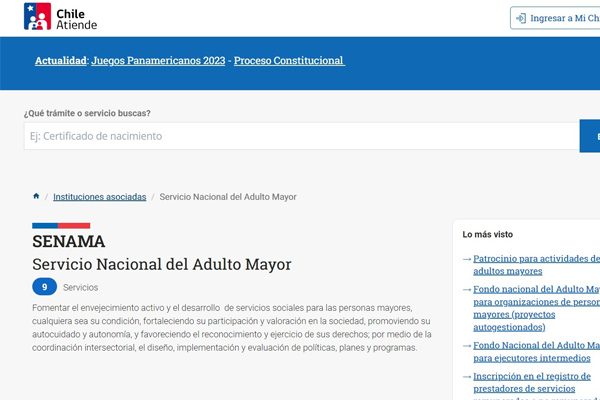This screenshot has width=600, height=400.
Task: Focus the trámite search input field
Action: (x=302, y=136)
